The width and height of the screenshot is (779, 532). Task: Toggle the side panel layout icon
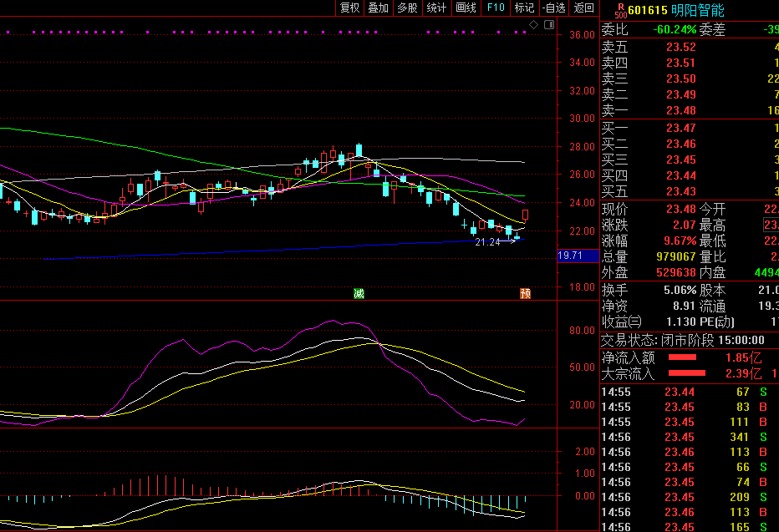tap(548, 26)
